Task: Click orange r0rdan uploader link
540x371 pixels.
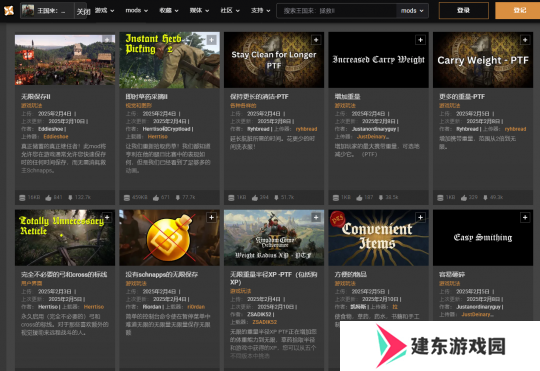Action: (196, 307)
